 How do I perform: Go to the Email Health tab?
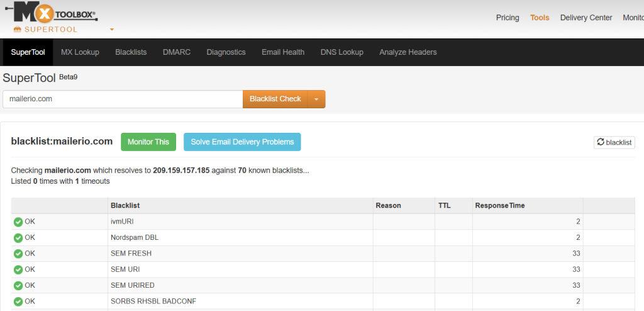point(283,52)
